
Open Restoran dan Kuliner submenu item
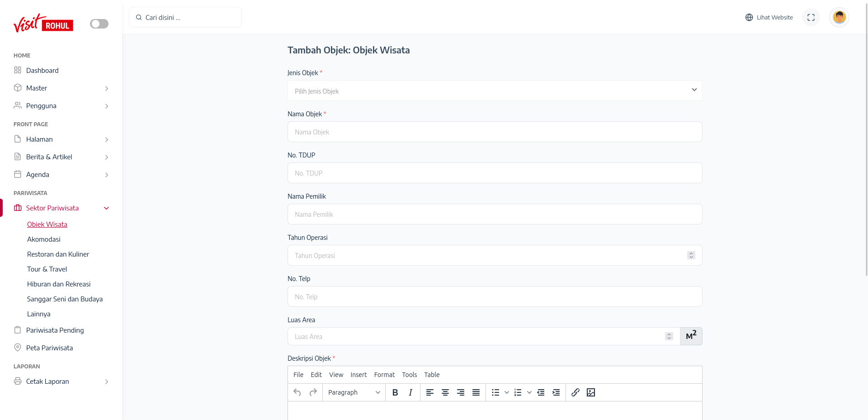pos(58,254)
